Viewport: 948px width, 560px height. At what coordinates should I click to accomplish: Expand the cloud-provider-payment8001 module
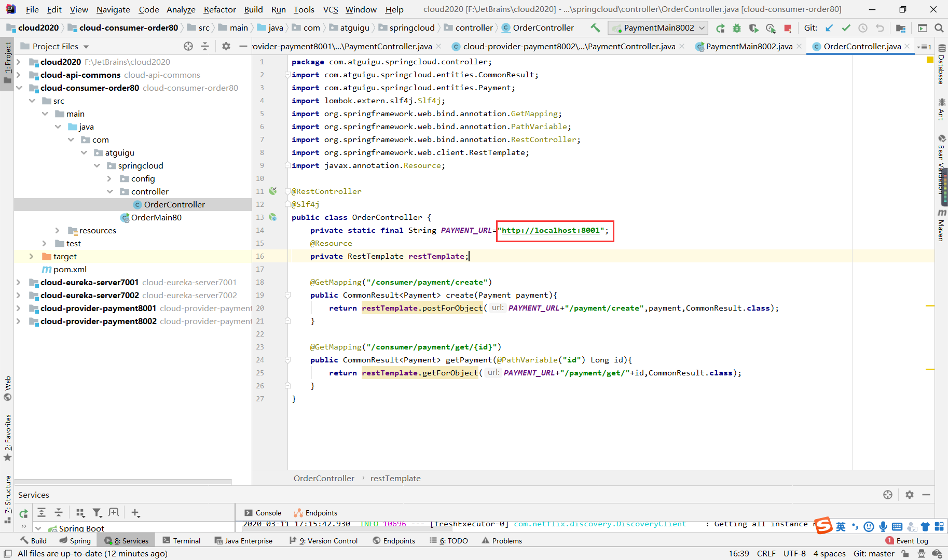[19, 308]
